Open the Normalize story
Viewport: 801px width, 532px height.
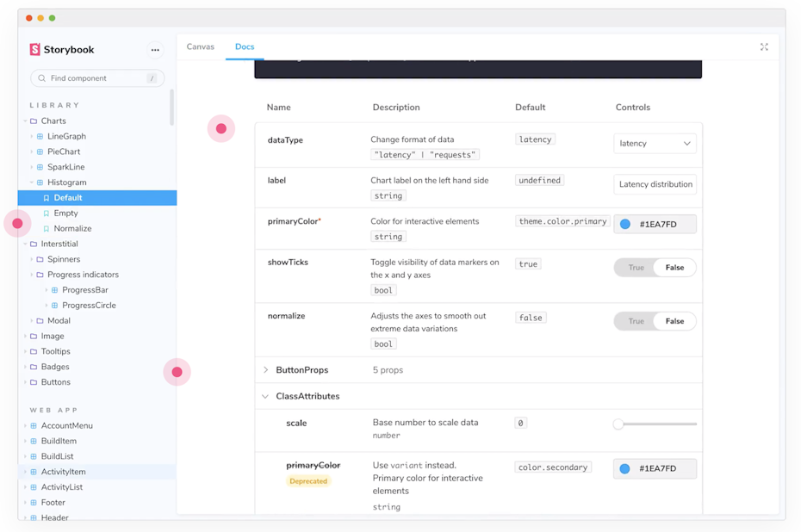72,229
